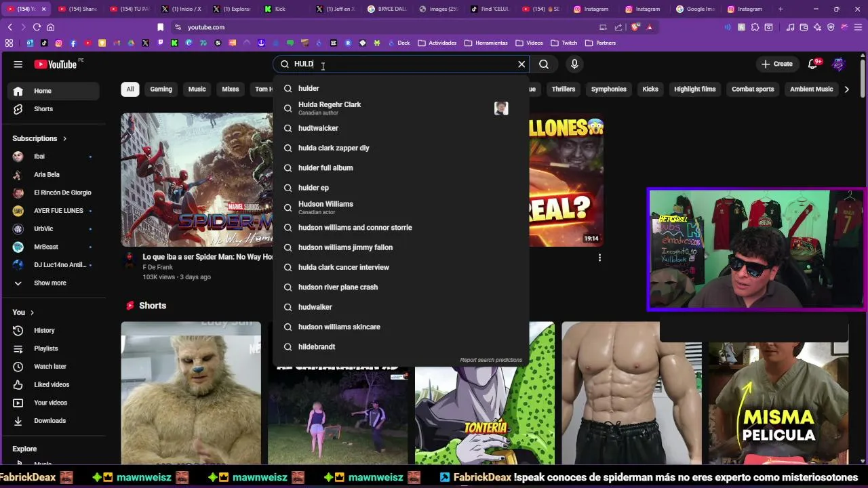Open browser main menu hamburger
Viewport: 868px width, 488px height.
(x=859, y=27)
